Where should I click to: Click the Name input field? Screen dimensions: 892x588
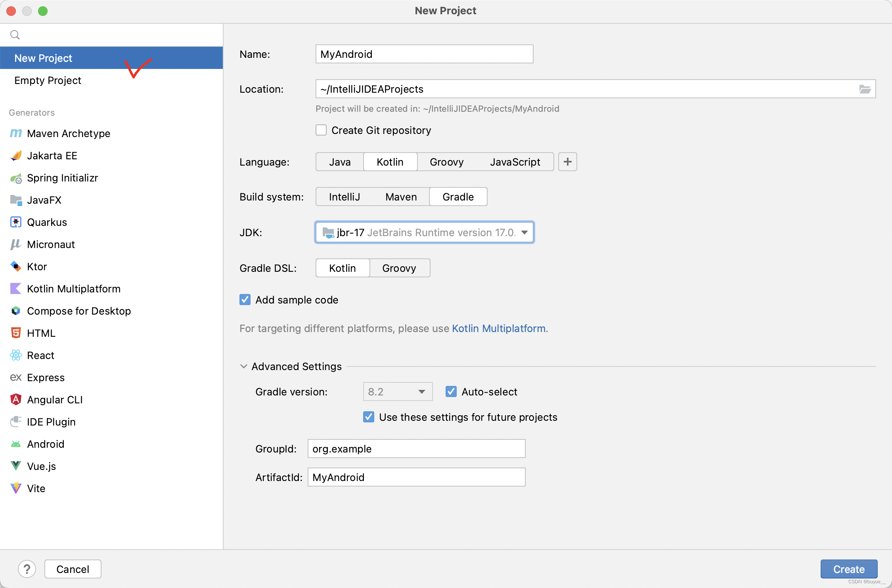pyautogui.click(x=424, y=54)
